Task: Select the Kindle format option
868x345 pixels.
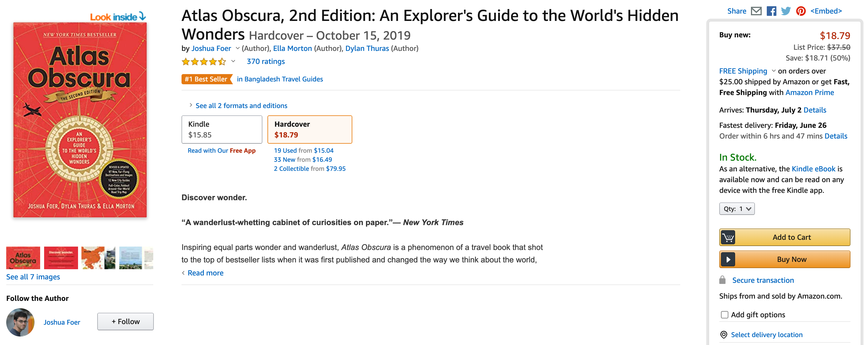Action: point(222,130)
